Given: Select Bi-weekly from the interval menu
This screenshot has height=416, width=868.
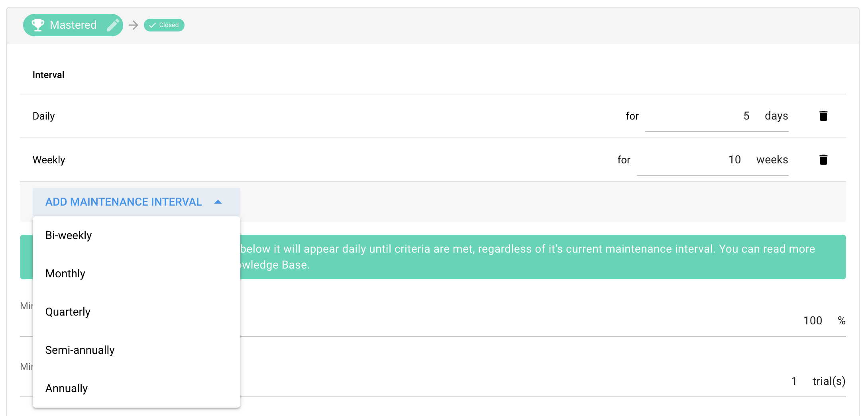Looking at the screenshot, I should (69, 235).
